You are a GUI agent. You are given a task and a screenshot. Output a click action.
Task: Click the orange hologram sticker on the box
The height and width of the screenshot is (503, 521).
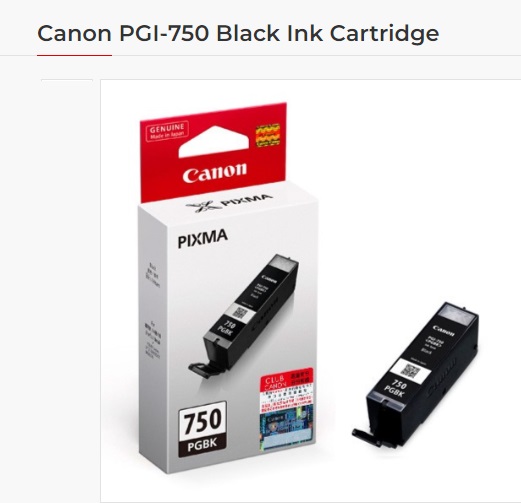(267, 135)
